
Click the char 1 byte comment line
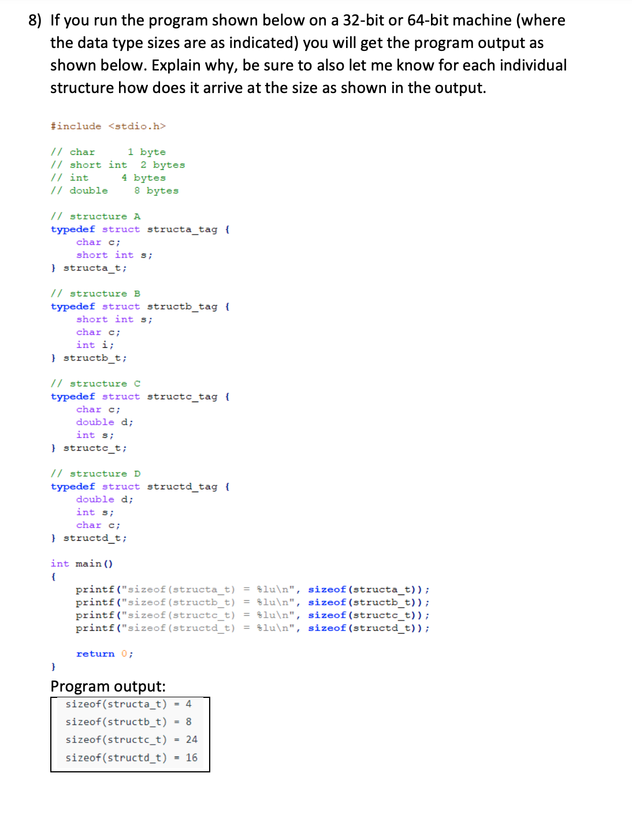tap(108, 151)
